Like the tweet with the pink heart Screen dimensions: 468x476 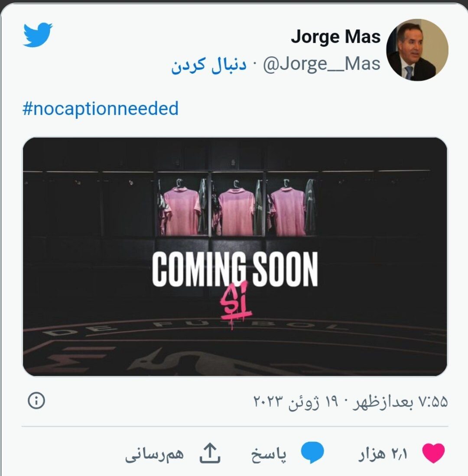433,453
